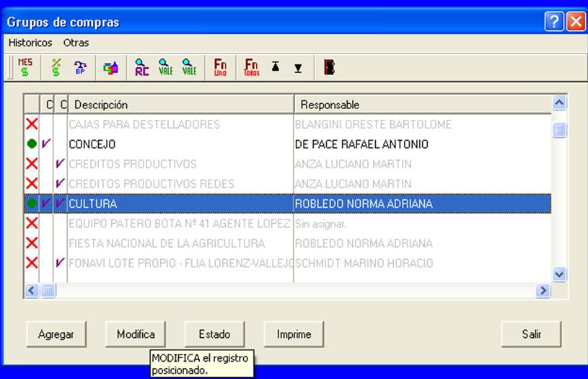Click the colored shapes toolbar icon

click(110, 68)
